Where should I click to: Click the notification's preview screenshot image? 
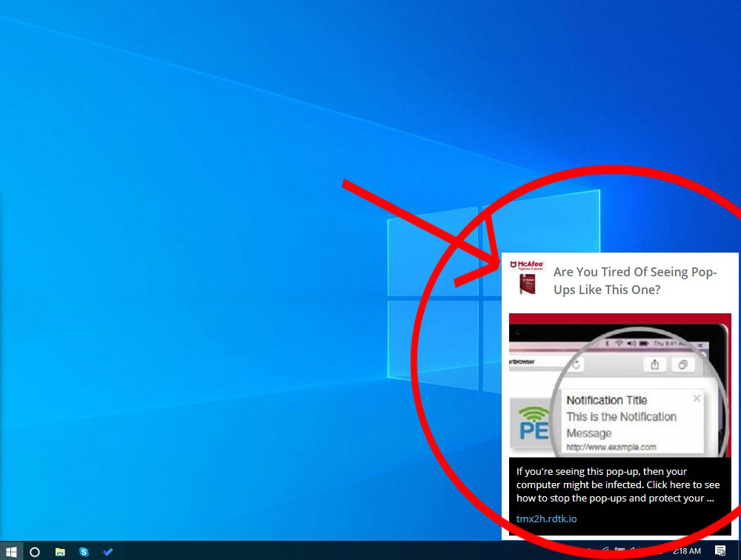[x=619, y=385]
